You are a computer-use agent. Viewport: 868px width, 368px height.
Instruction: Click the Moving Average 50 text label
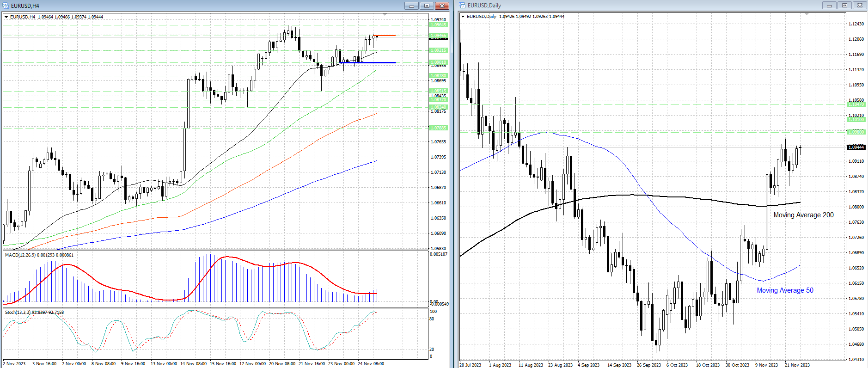[785, 290]
